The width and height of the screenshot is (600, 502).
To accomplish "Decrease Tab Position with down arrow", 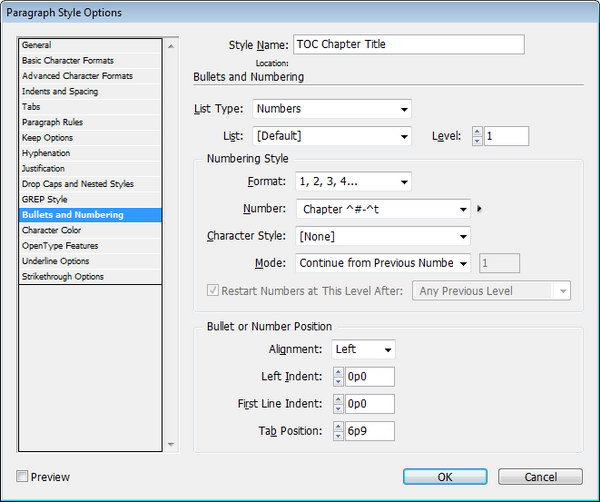I will (x=338, y=436).
